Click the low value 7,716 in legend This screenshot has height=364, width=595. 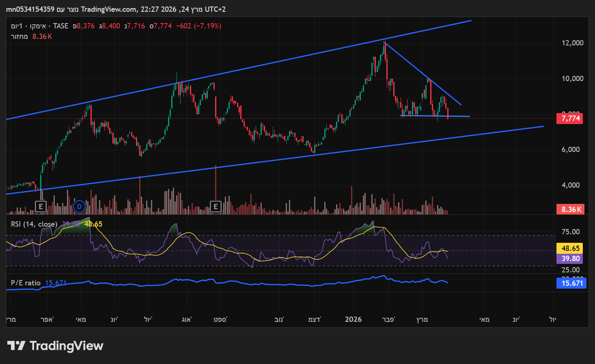136,26
